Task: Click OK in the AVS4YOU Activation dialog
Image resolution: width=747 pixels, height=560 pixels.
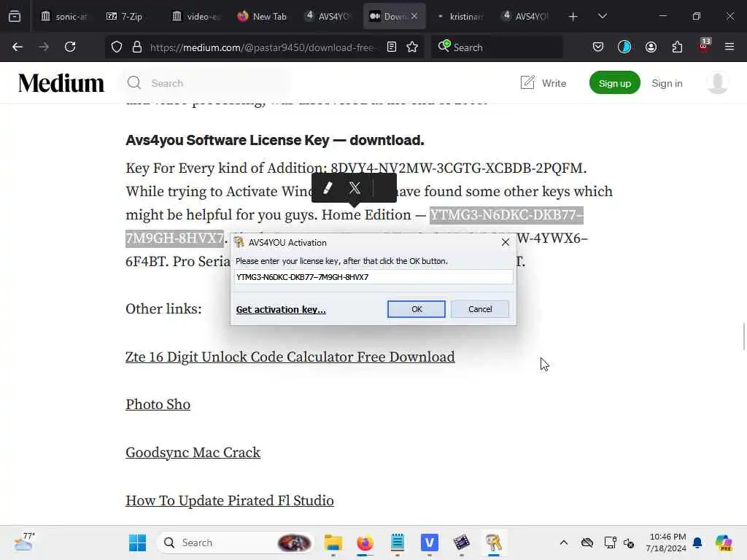Action: tap(417, 309)
